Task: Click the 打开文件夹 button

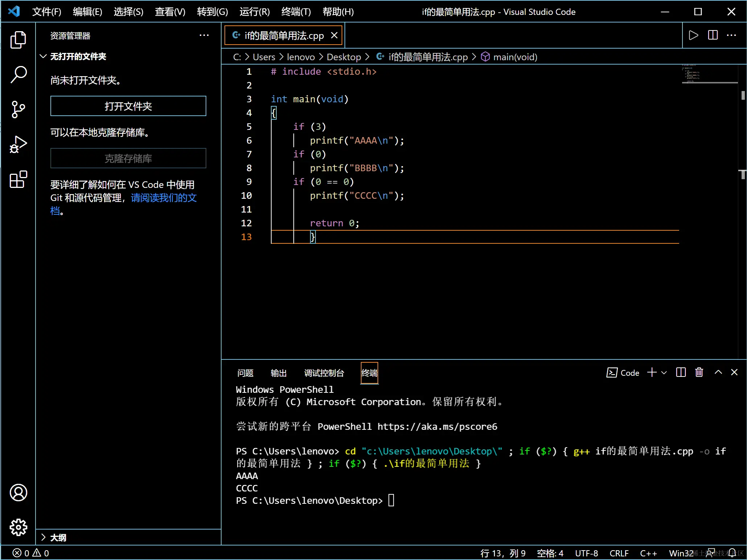Action: click(128, 106)
